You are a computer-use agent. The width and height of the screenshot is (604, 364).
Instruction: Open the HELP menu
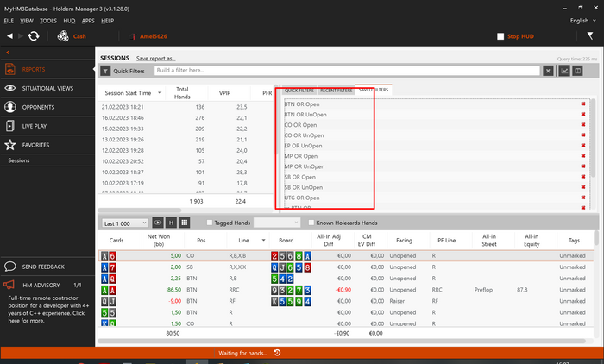tap(108, 21)
